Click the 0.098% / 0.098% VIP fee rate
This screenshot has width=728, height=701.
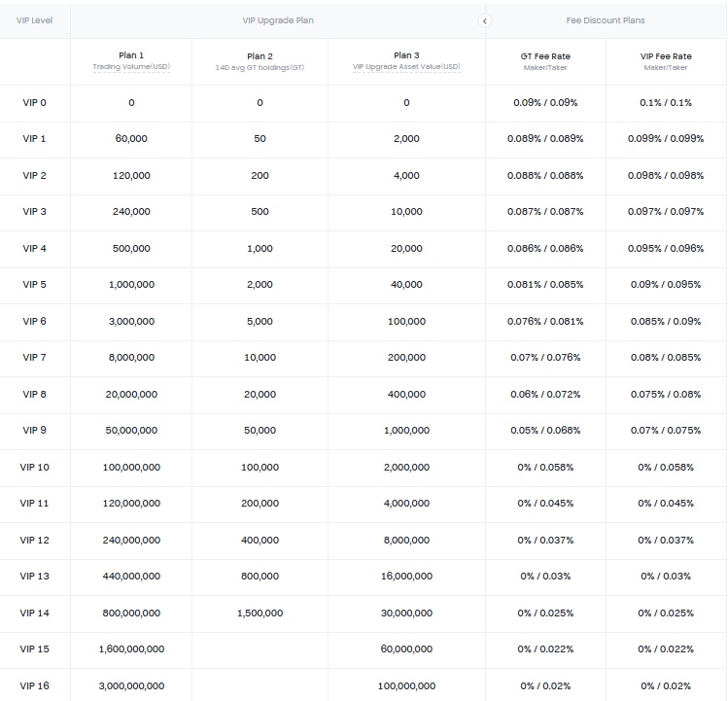tap(666, 176)
